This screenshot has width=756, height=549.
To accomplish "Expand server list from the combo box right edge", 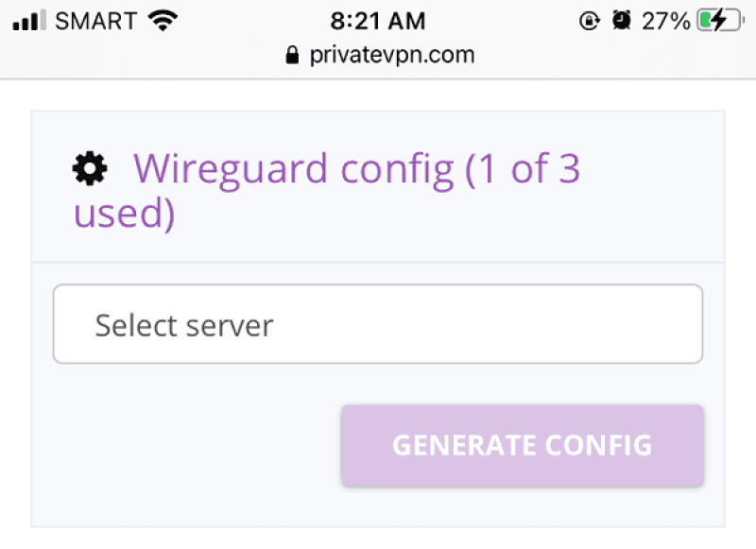I will click(676, 324).
